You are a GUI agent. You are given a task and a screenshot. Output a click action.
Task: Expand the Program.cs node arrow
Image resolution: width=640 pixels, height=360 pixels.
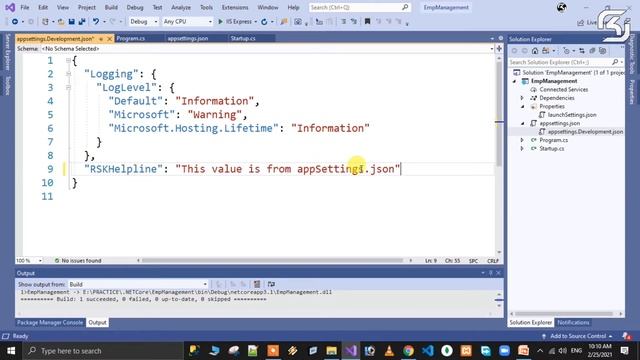(x=522, y=140)
